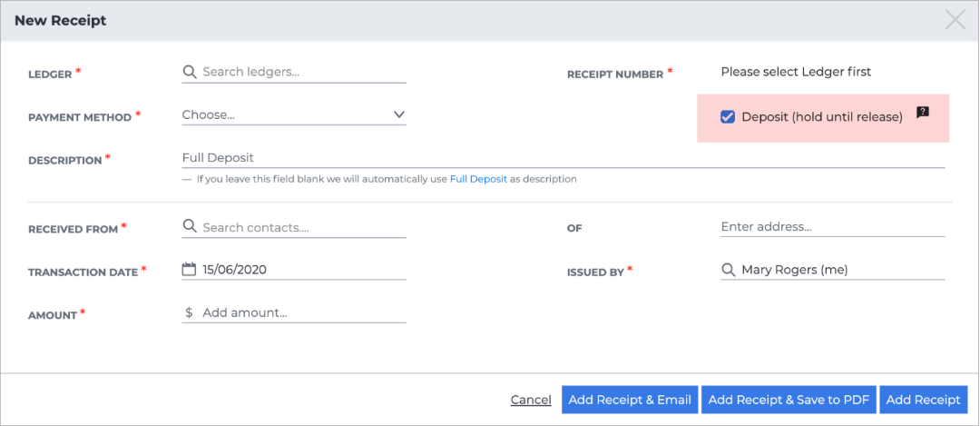Click the Cancel link

point(531,400)
